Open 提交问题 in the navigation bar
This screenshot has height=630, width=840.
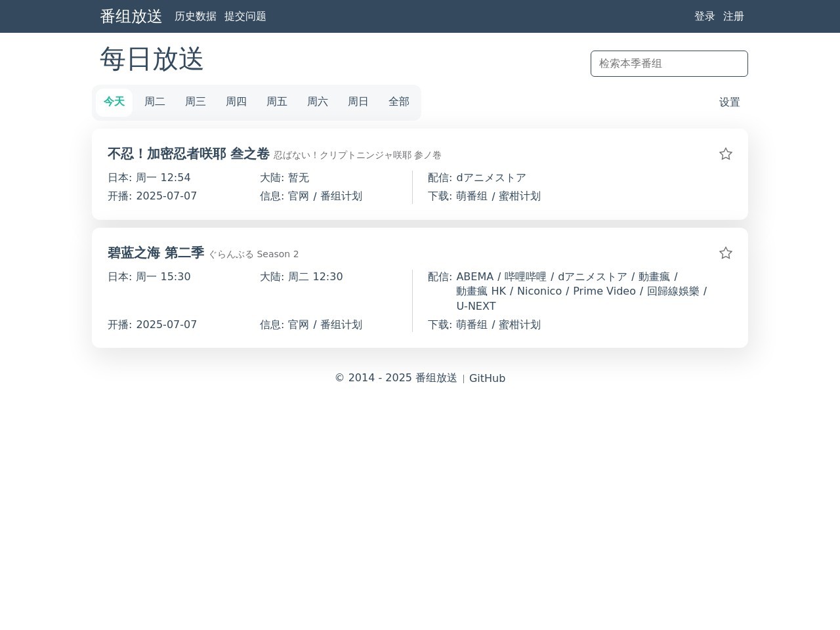245,16
